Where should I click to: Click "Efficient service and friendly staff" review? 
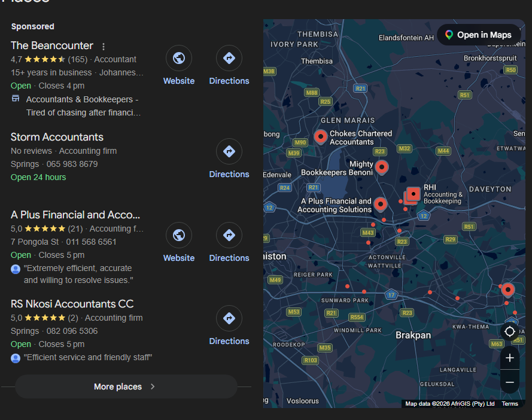click(88, 357)
